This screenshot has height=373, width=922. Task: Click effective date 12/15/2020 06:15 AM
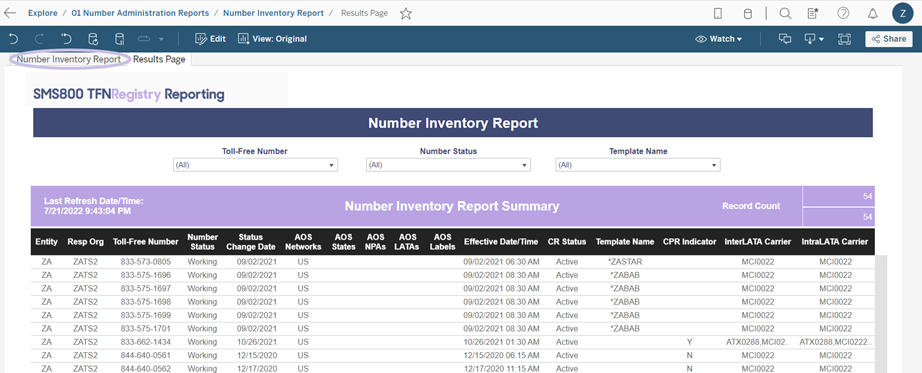click(502, 355)
